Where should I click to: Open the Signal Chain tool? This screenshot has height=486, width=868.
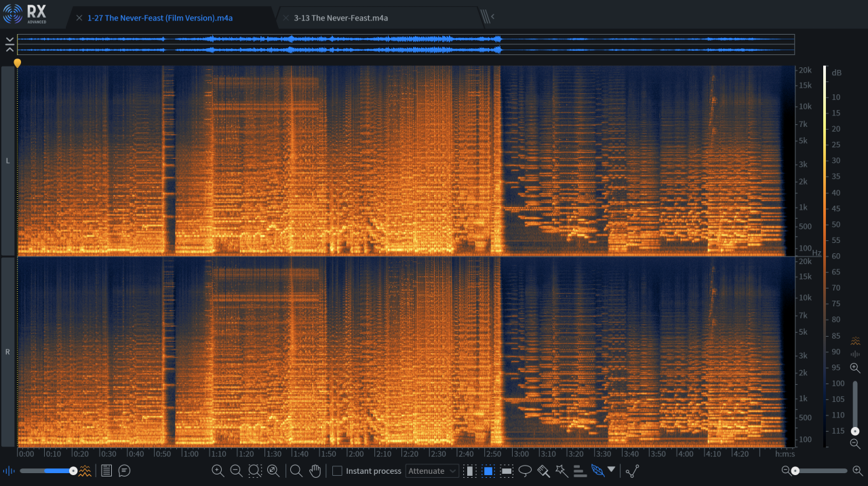pos(631,470)
